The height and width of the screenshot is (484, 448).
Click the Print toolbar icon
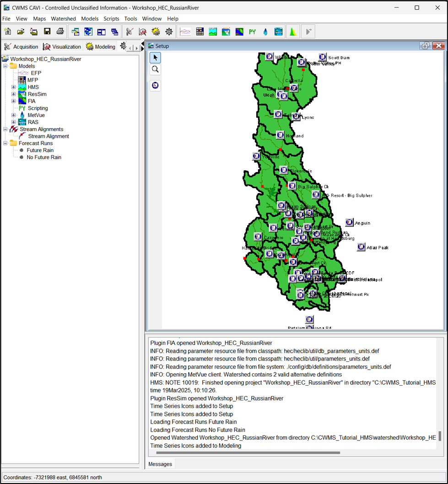[x=60, y=32]
